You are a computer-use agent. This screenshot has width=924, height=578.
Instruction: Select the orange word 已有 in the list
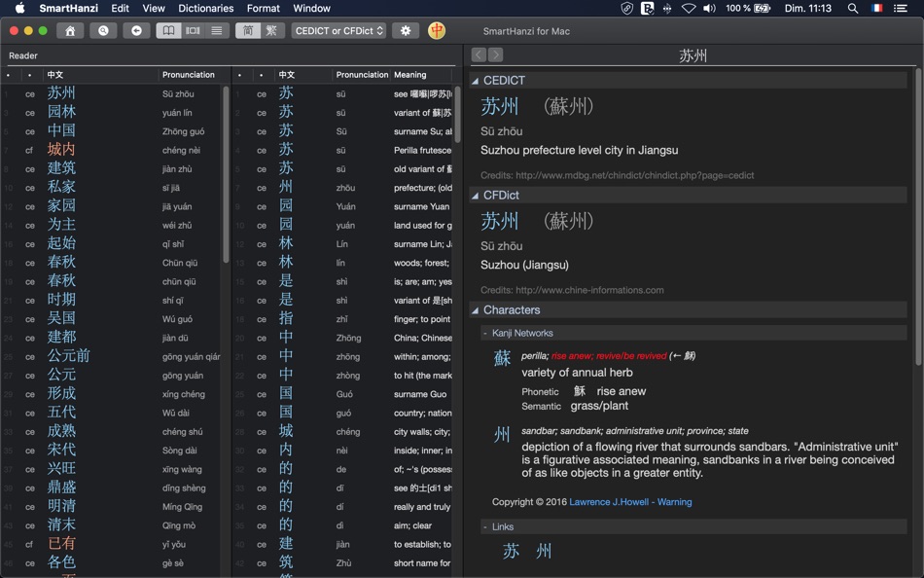pos(61,544)
